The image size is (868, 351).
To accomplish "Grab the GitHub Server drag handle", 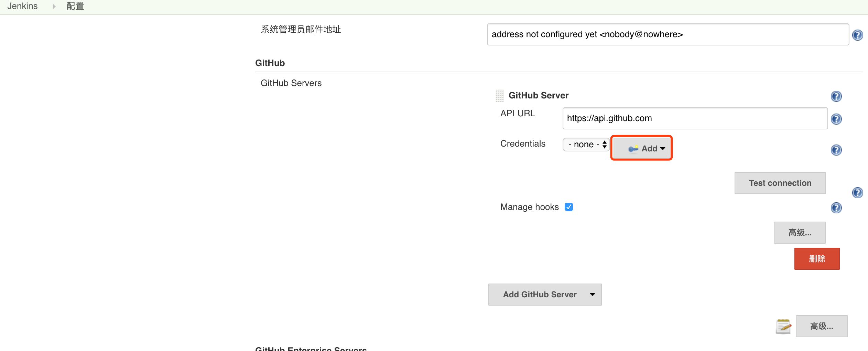I will (x=500, y=96).
